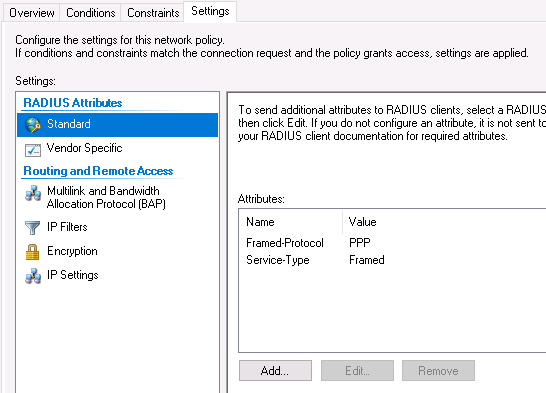Click the Multilink and Bandwidth network icon

[x=33, y=193]
